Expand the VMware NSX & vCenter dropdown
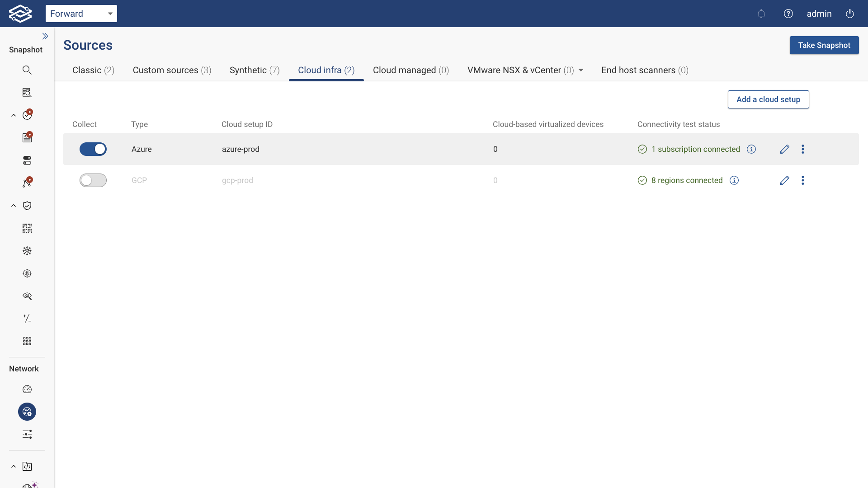Screen dimensions: 868x488 click(x=581, y=70)
